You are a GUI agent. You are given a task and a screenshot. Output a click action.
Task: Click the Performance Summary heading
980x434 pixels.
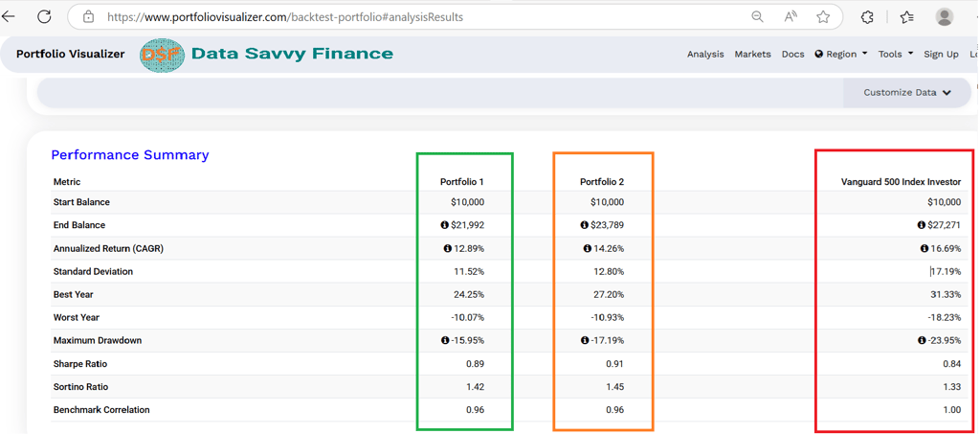pos(130,155)
